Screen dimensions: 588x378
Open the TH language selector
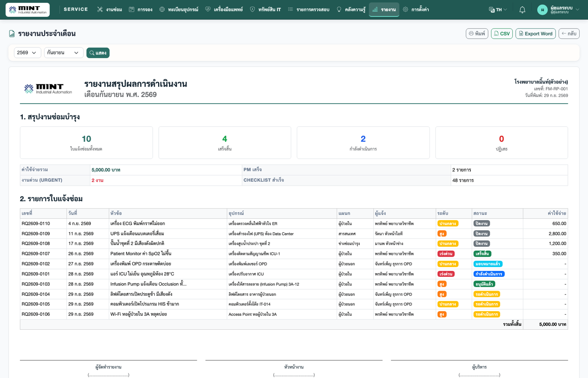[x=498, y=10]
